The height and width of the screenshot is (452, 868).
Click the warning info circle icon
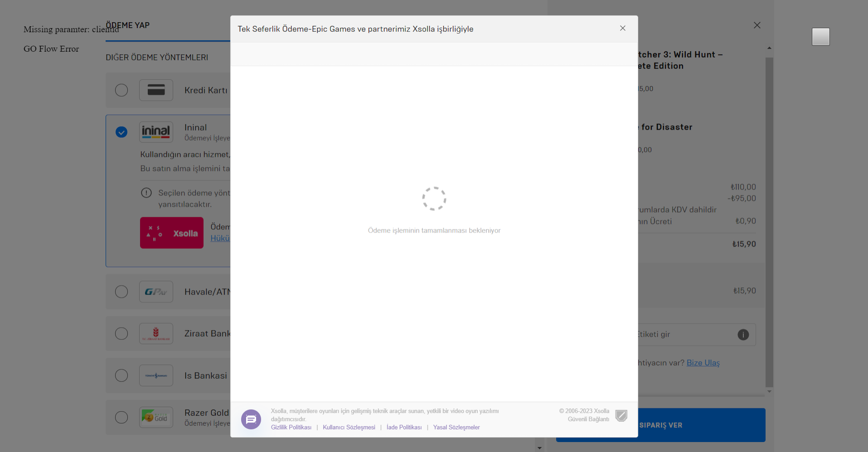click(x=146, y=193)
